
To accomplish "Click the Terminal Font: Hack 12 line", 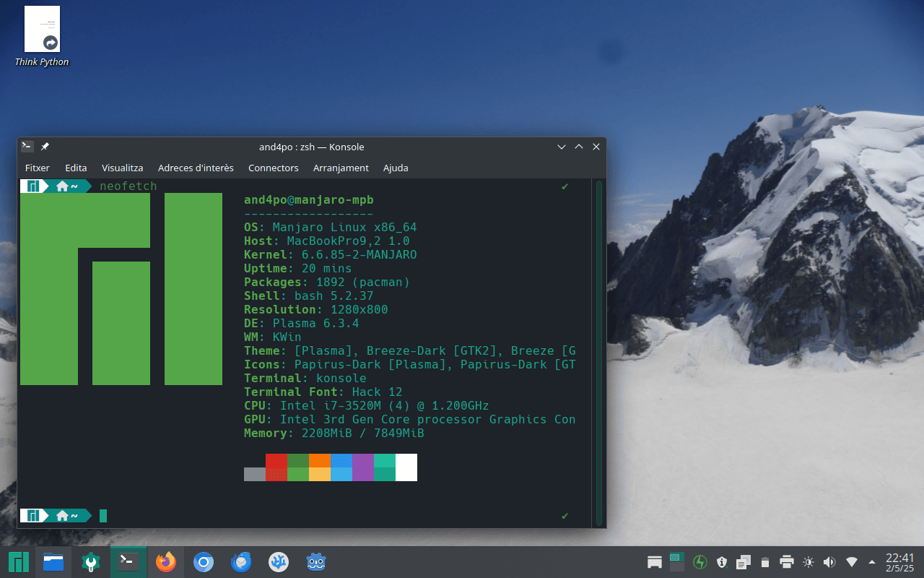I will pyautogui.click(x=323, y=392).
